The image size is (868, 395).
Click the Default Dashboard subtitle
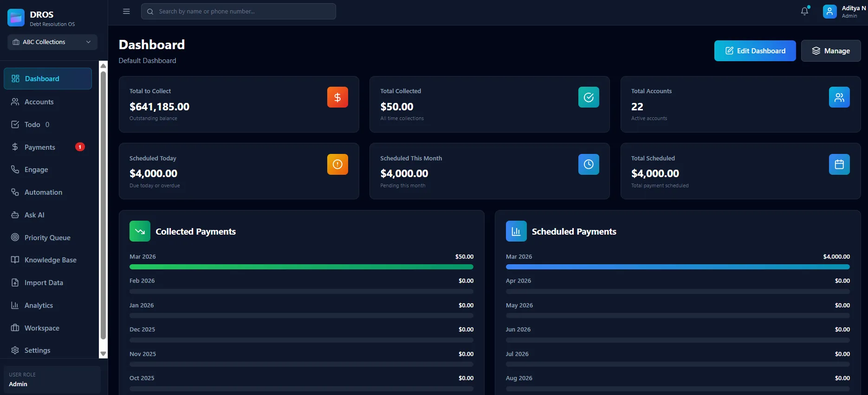click(148, 61)
